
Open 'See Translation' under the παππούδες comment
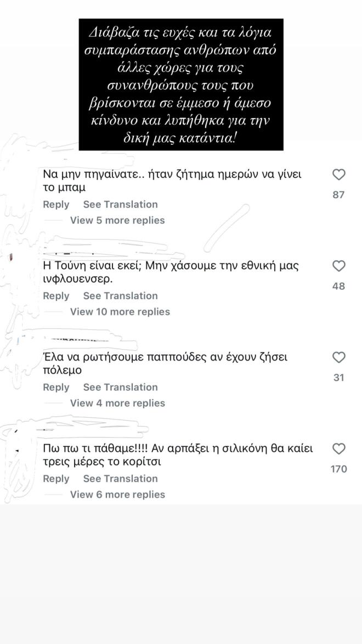click(x=121, y=387)
